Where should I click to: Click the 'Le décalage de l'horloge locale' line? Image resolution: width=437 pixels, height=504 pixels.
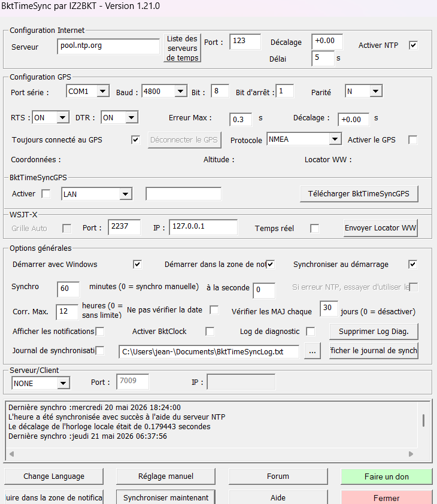[110, 427]
